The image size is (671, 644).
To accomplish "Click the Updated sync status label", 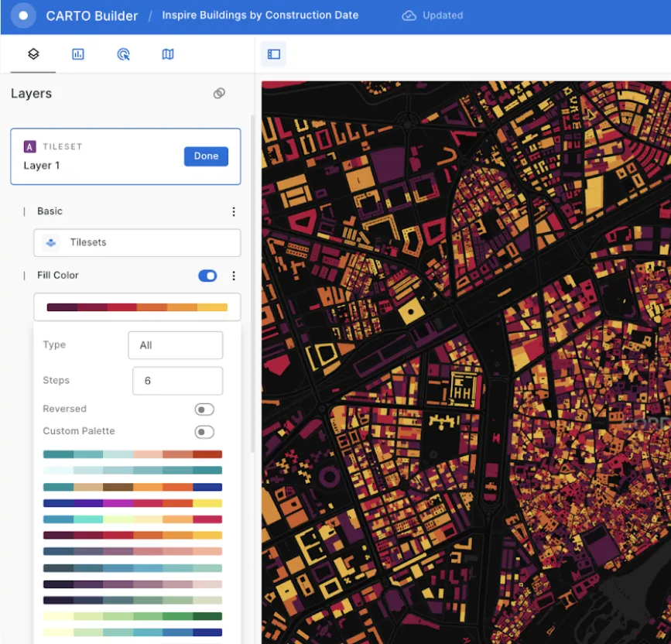I will tap(433, 15).
